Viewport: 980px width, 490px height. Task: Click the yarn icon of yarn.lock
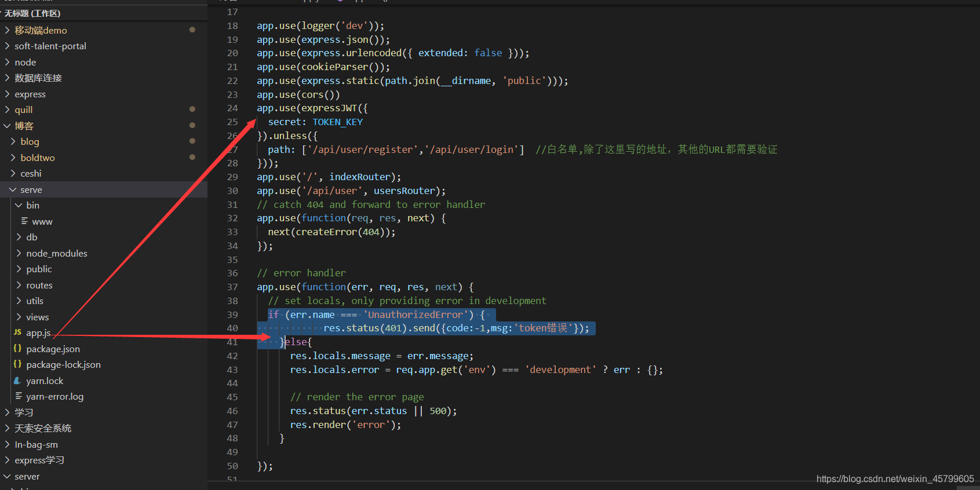click(17, 381)
